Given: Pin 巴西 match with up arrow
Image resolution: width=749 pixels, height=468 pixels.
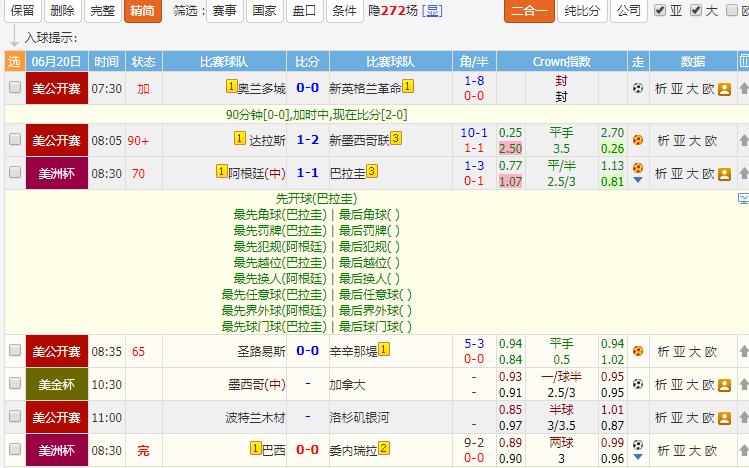Looking at the screenshot, I should [x=744, y=450].
